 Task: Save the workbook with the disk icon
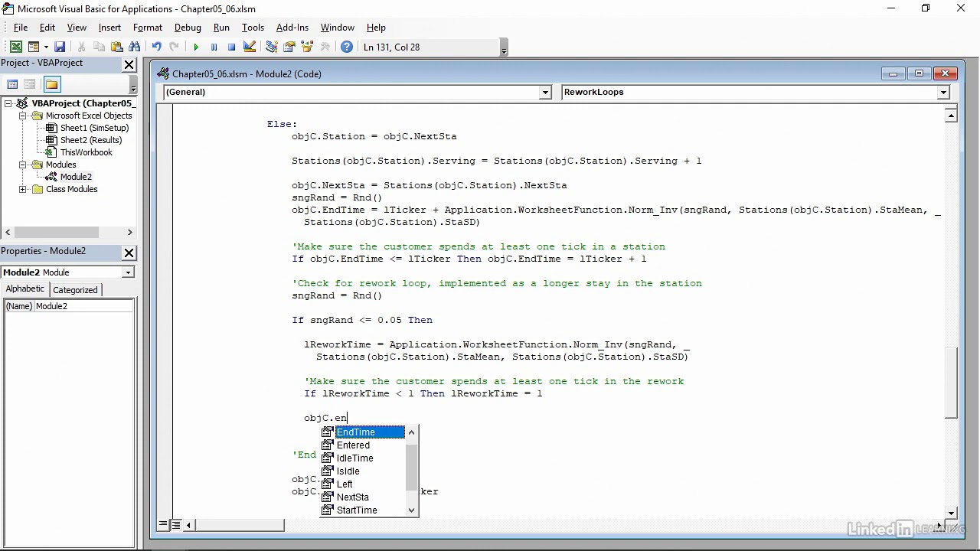(60, 47)
